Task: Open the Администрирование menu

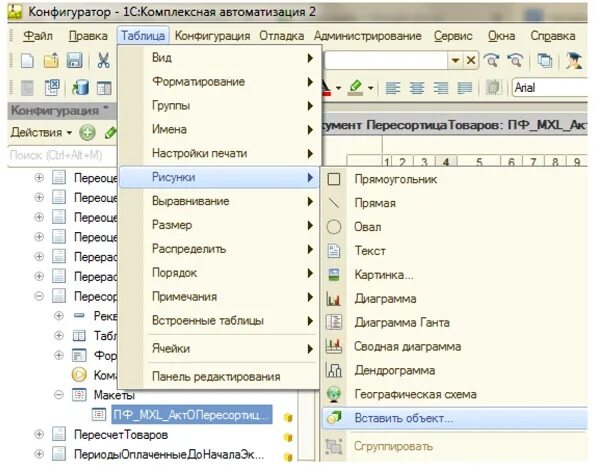Action: click(x=368, y=36)
